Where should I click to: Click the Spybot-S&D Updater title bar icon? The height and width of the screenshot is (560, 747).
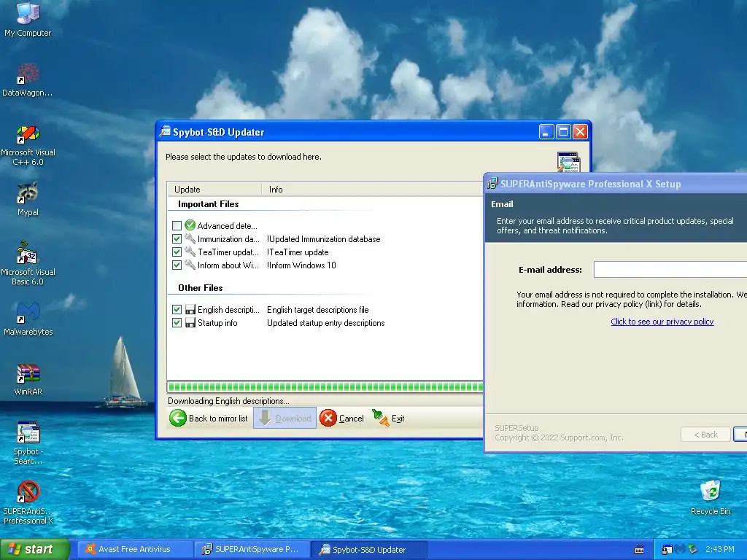point(166,131)
